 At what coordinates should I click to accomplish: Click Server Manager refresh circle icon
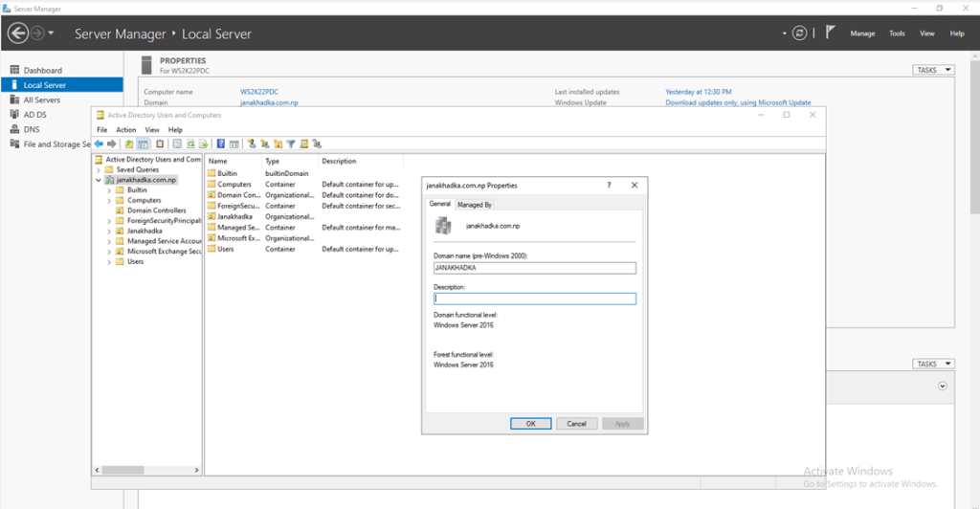click(x=799, y=33)
